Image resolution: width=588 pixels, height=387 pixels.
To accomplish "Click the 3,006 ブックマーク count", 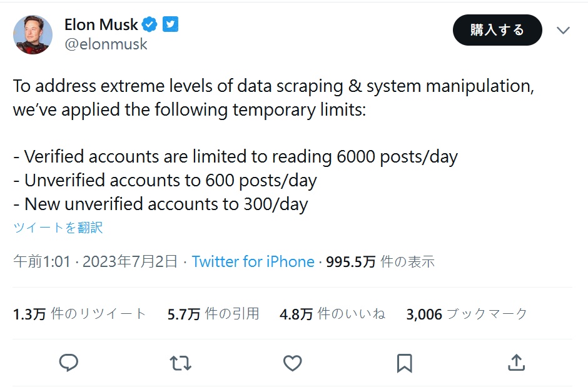I will 467,314.
